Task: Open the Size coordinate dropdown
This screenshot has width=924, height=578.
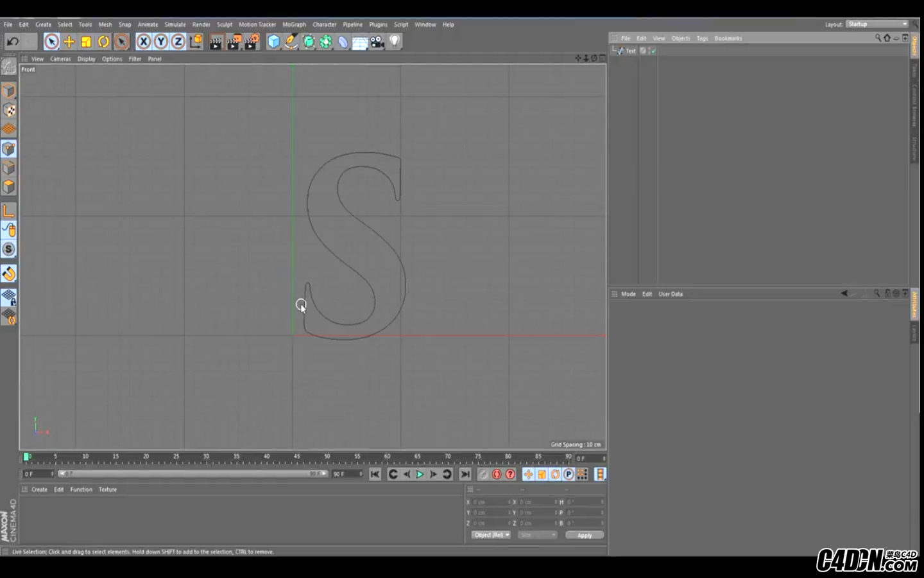Action: pos(537,535)
